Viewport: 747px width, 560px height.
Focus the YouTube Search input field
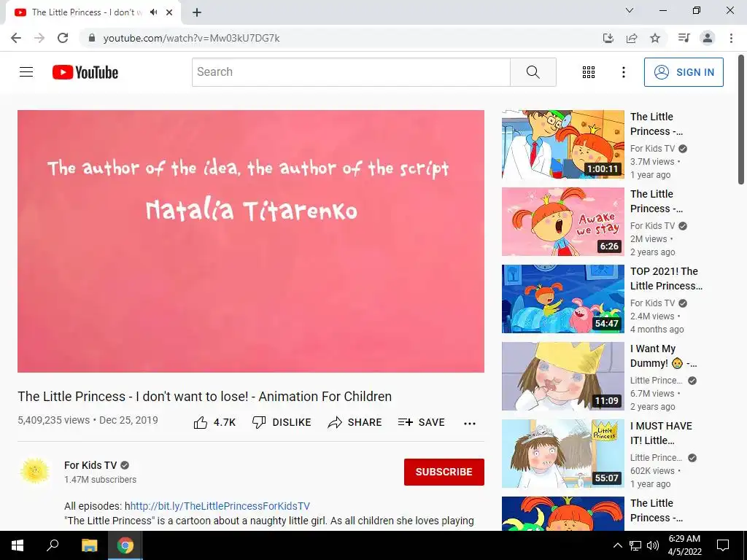(x=351, y=72)
